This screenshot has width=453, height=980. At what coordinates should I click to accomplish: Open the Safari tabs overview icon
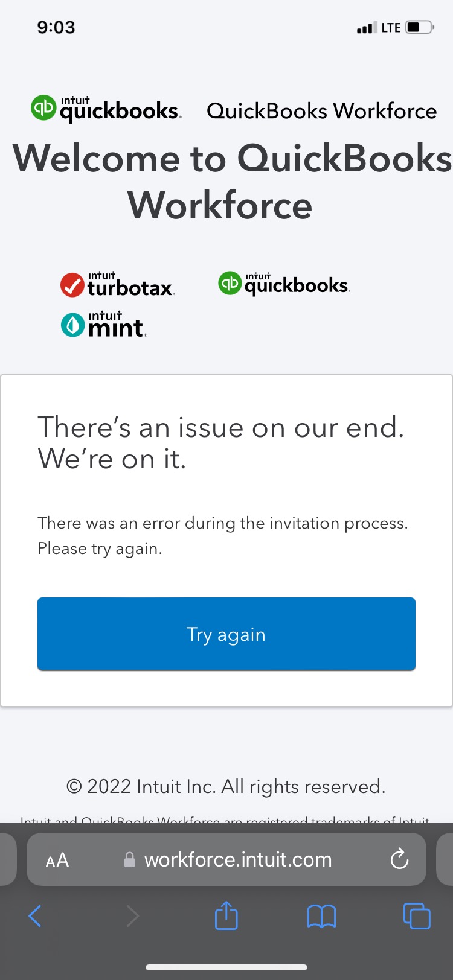(416, 915)
